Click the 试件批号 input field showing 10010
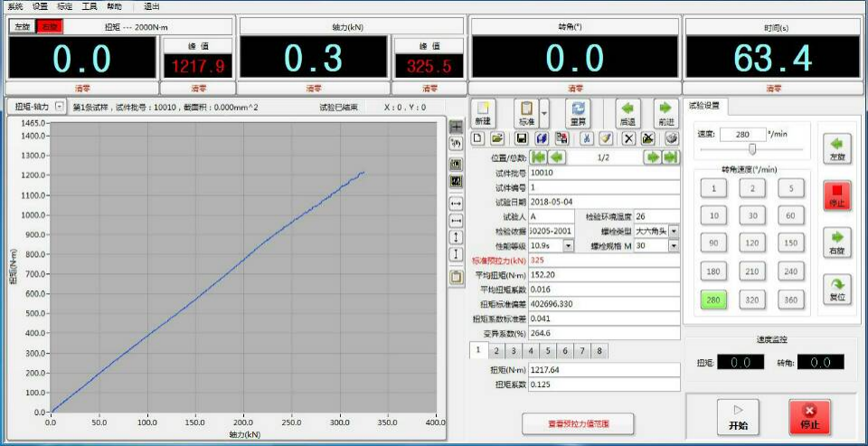This screenshot has height=446, width=868. tap(603, 172)
